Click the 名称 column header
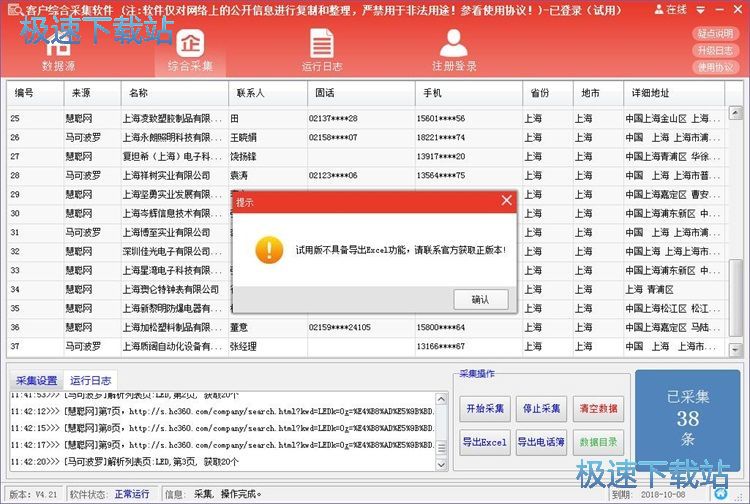The width and height of the screenshot is (750, 504). 175,93
